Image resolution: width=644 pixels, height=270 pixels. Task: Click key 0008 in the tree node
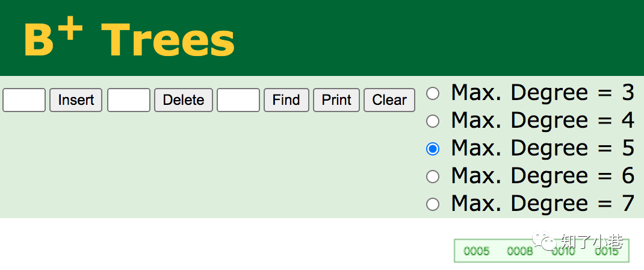click(520, 251)
